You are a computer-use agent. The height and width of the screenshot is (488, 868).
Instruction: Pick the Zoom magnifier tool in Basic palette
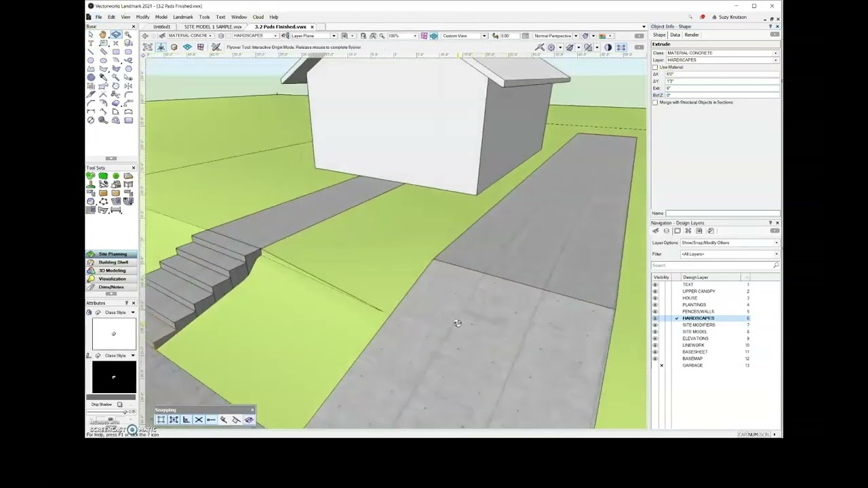128,35
